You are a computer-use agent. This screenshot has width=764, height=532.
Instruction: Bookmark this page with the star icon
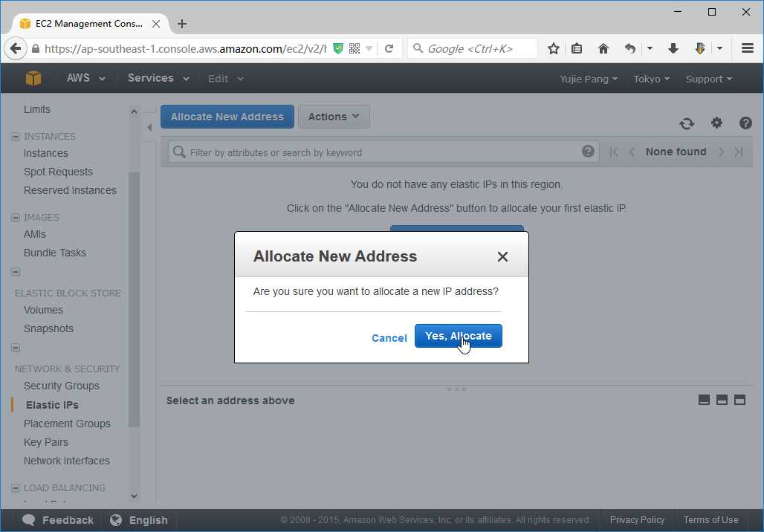(553, 49)
